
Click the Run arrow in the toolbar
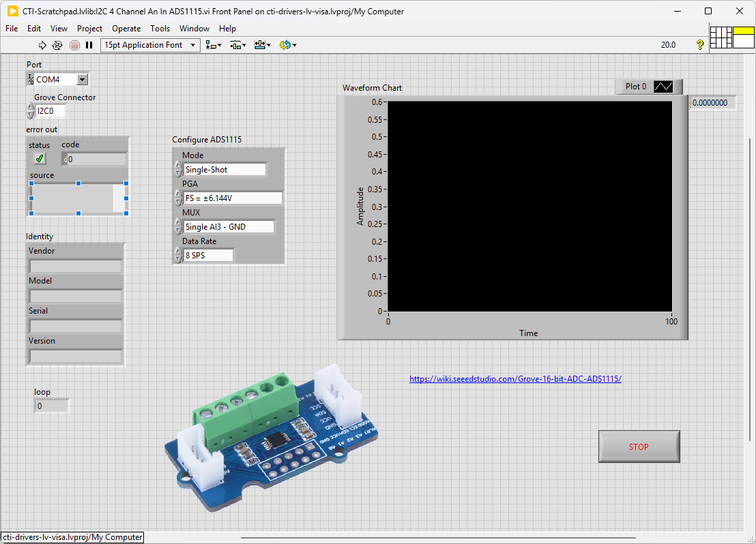[x=42, y=45]
